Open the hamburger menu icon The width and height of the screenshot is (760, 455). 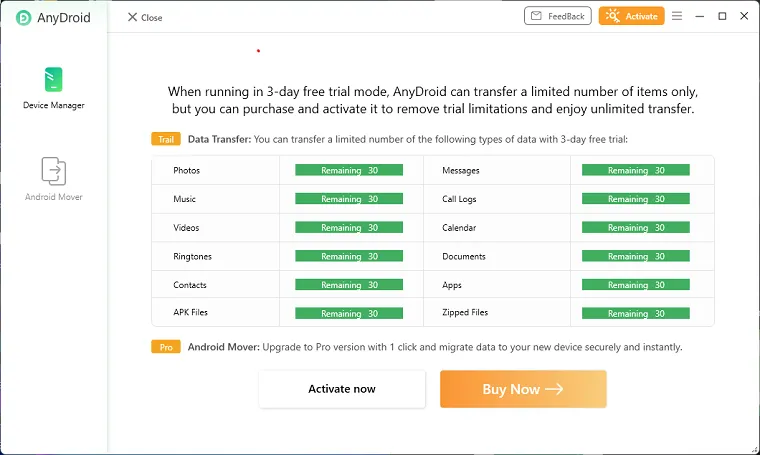(x=677, y=16)
